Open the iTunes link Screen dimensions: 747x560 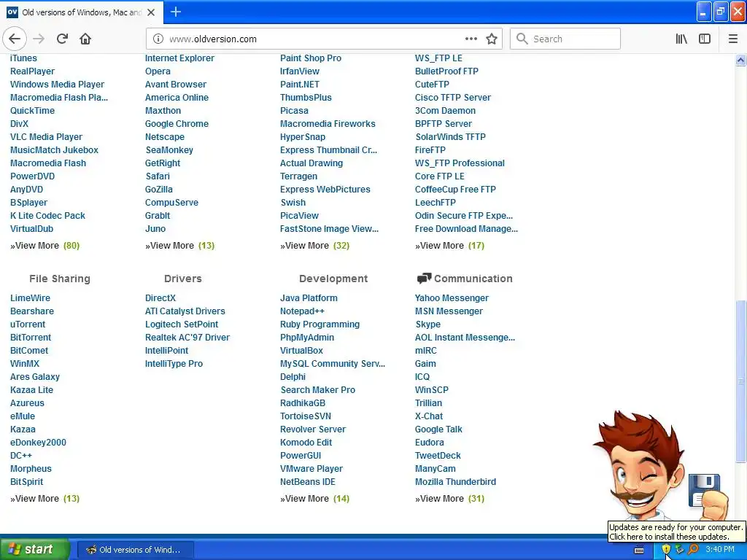pos(23,58)
